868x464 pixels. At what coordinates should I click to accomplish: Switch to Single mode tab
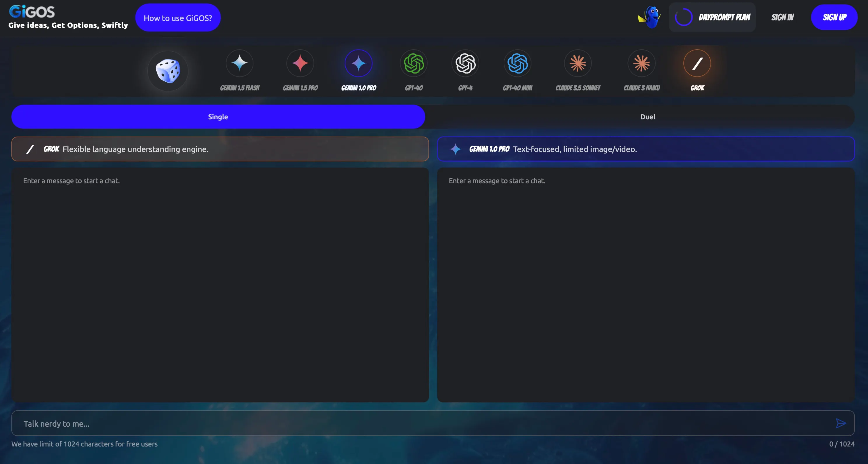pyautogui.click(x=218, y=117)
